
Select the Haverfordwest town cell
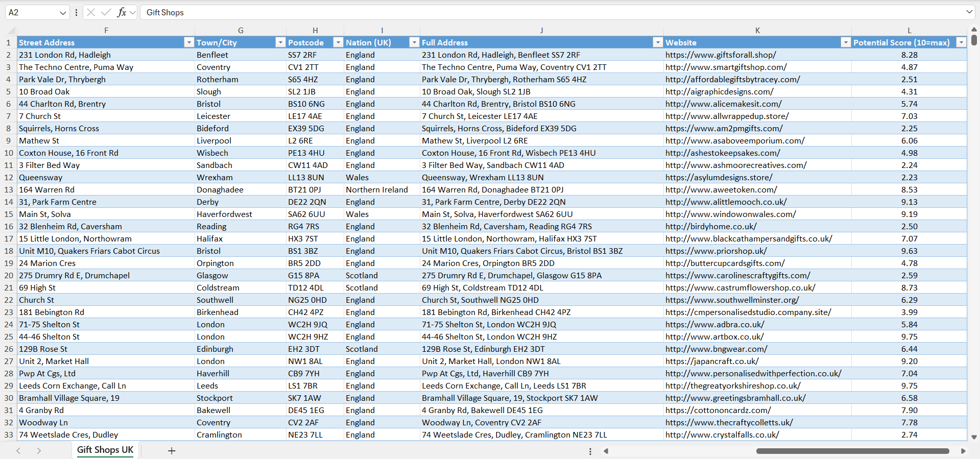pyautogui.click(x=240, y=214)
